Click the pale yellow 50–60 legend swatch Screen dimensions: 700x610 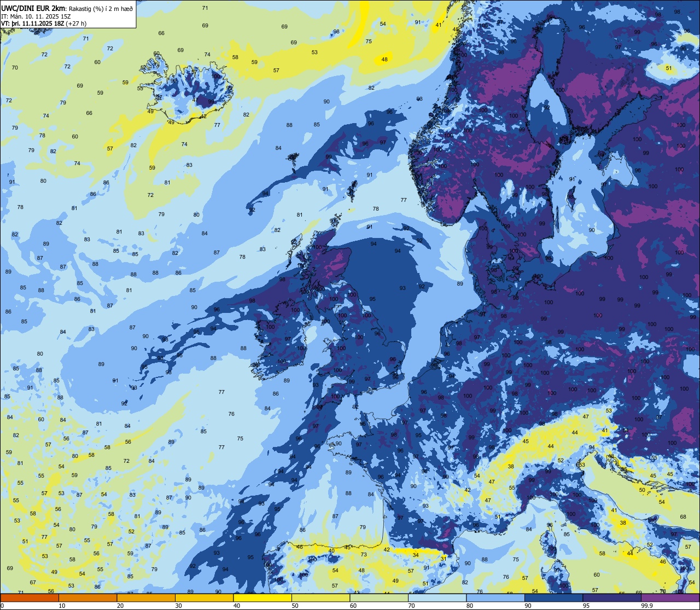[320, 598]
